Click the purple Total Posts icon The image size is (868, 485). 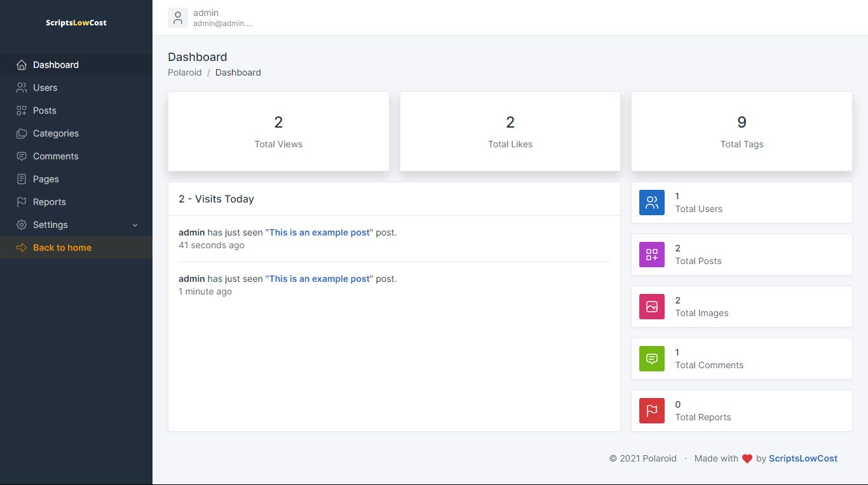651,255
